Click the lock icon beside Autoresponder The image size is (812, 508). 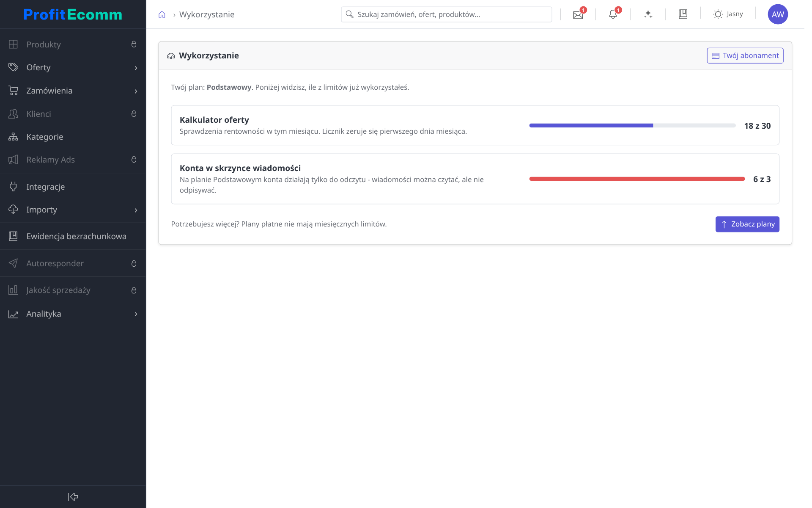[x=134, y=263]
